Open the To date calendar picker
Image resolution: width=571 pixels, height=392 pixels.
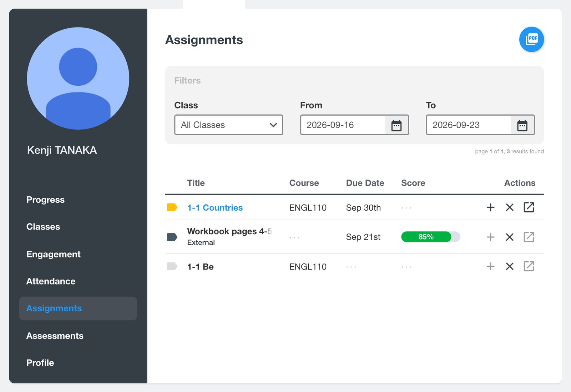522,125
